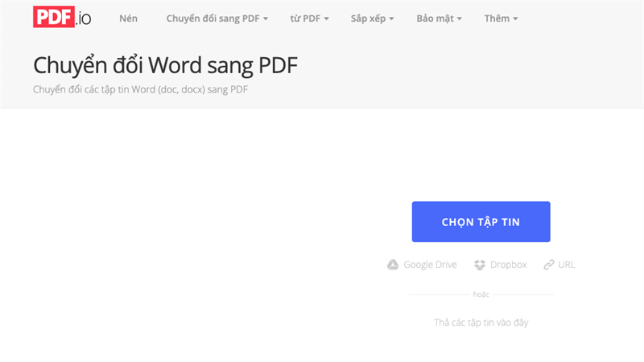Click the Dropbox box icon
Image resolution: width=644 pixels, height=362 pixels.
(479, 265)
